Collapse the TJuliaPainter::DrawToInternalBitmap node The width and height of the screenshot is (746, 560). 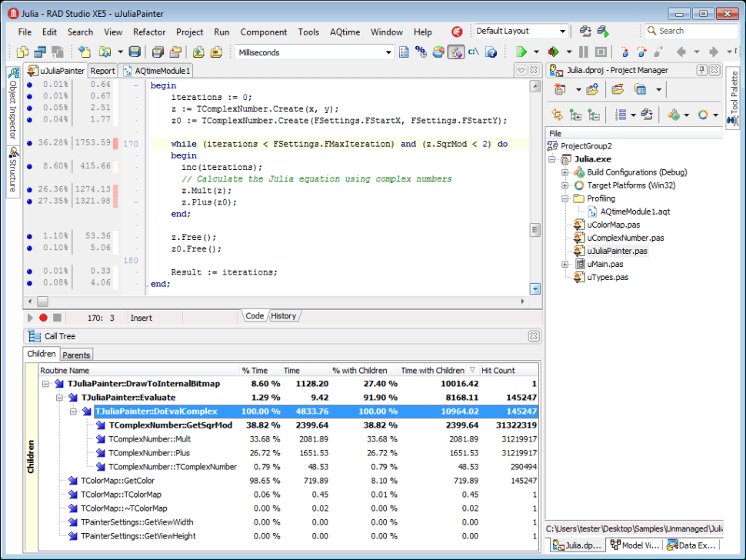46,384
